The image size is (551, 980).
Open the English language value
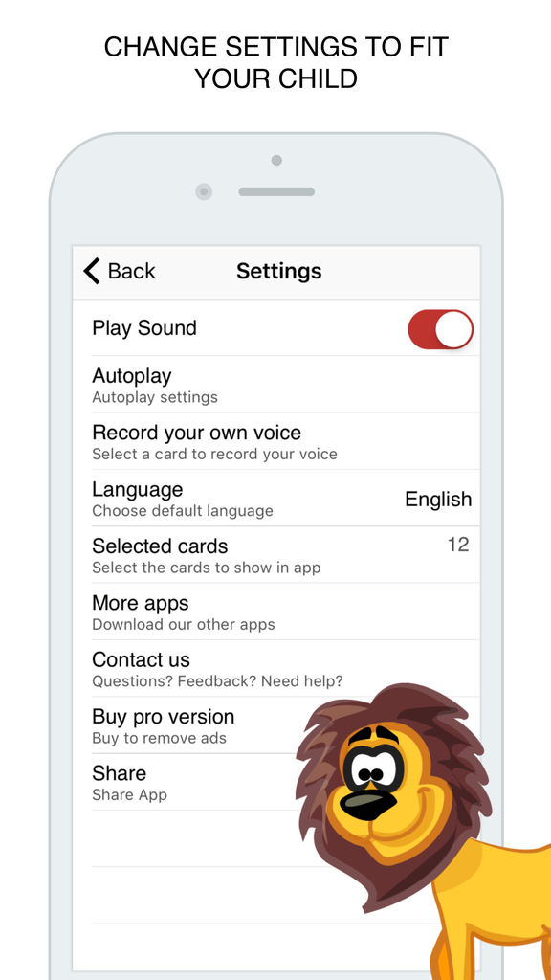click(438, 500)
